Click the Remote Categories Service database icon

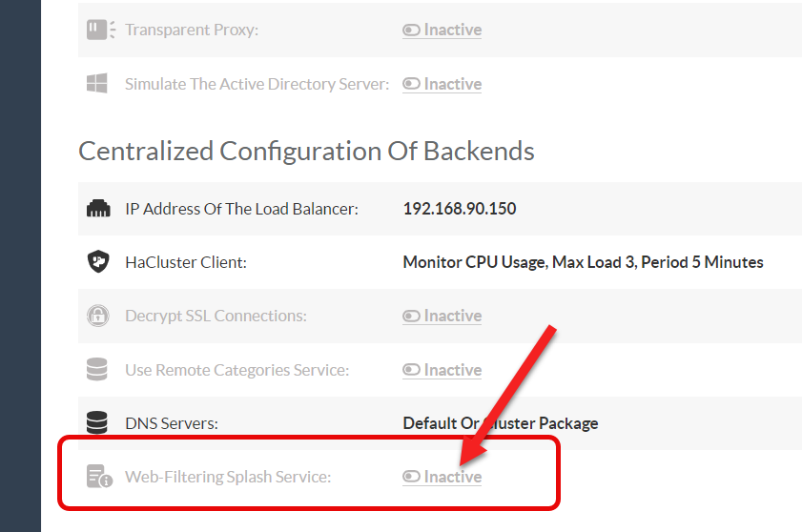(97, 370)
